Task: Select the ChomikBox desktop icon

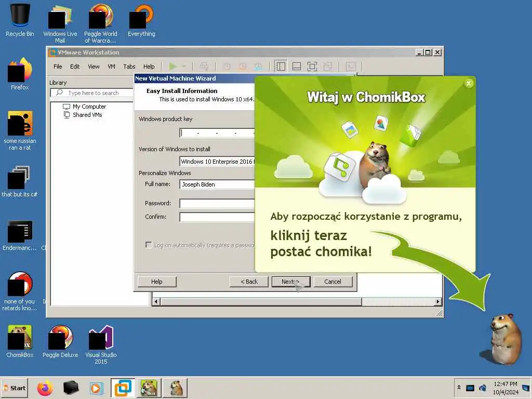Action: tap(20, 341)
